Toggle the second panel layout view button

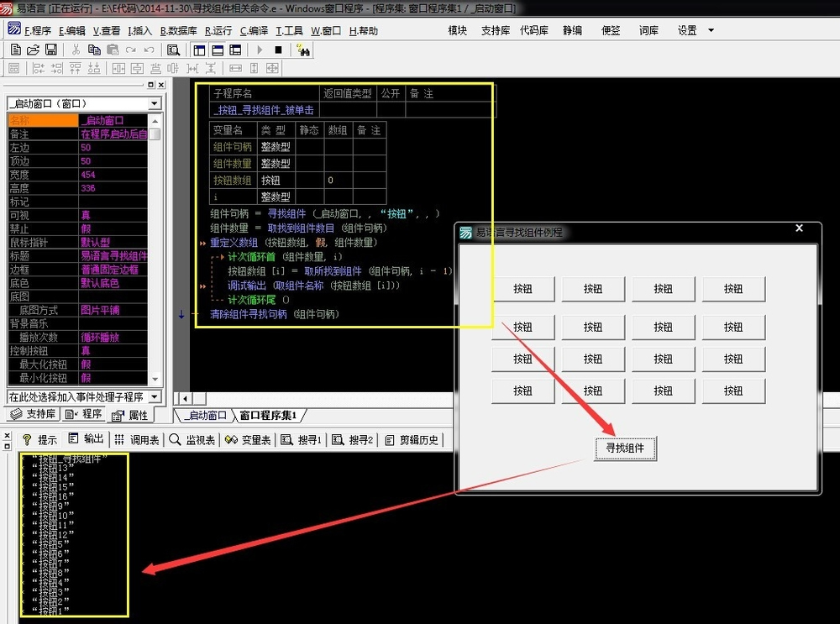217,50
